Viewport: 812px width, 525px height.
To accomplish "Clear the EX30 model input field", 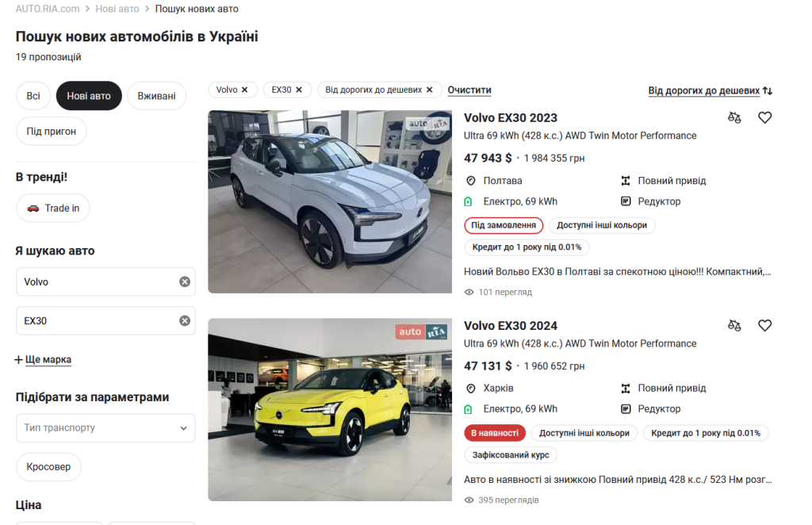I will [x=185, y=321].
